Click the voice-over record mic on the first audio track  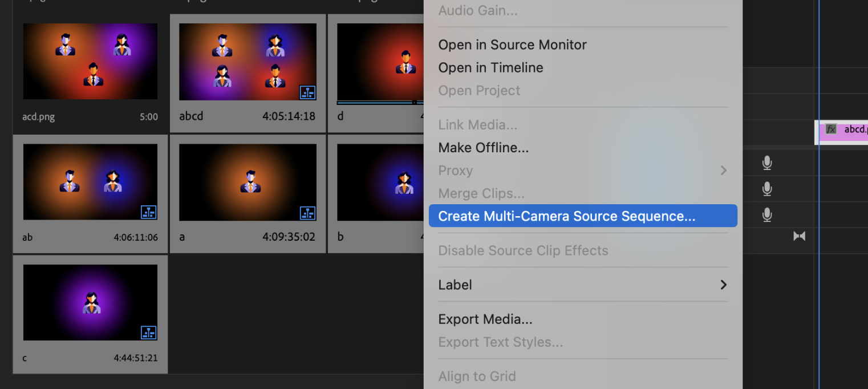pos(767,163)
